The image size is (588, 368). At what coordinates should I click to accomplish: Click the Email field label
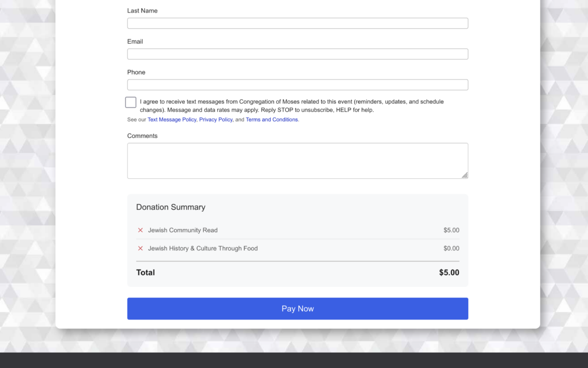[135, 41]
